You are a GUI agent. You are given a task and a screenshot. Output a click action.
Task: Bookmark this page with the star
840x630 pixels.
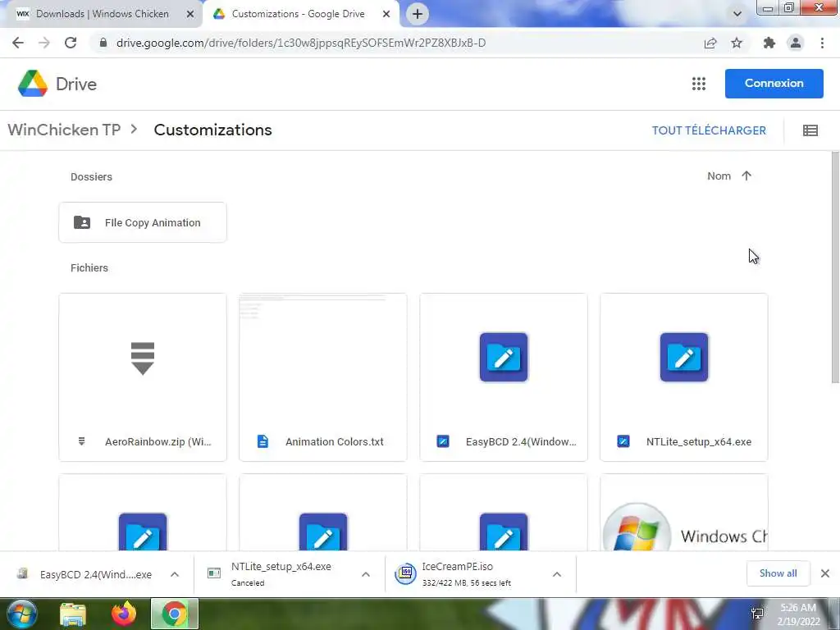click(x=737, y=43)
